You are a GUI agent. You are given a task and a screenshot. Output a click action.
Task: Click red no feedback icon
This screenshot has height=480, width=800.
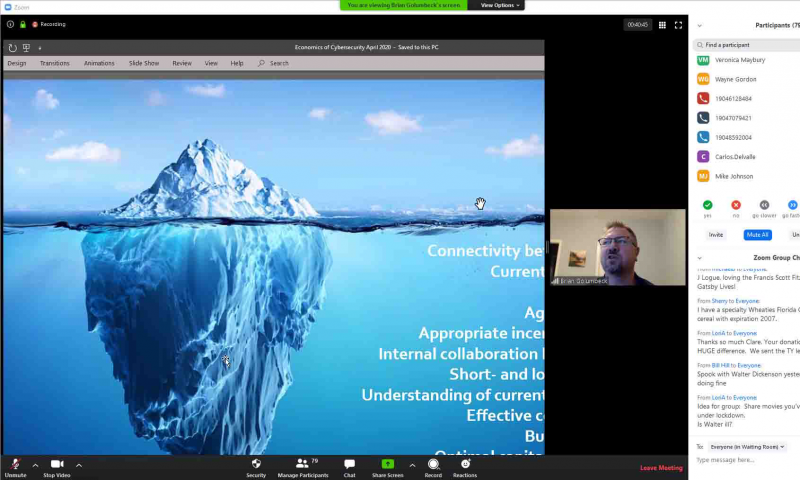(736, 205)
